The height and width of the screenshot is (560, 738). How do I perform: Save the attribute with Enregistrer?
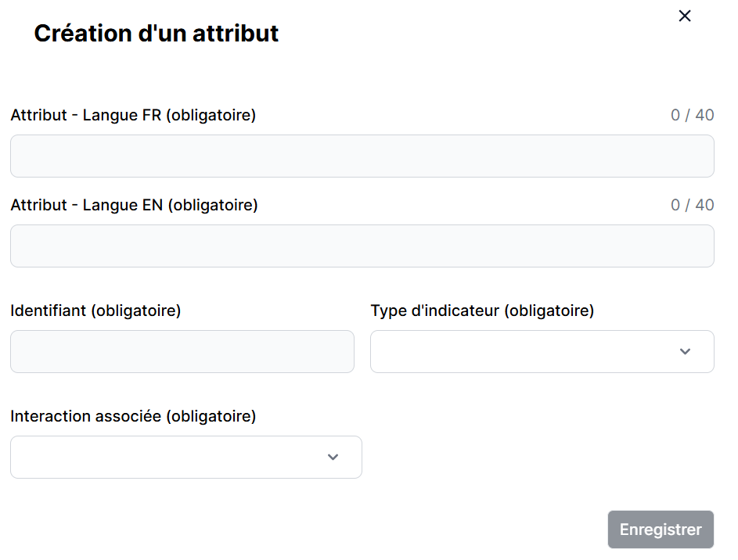(x=661, y=529)
